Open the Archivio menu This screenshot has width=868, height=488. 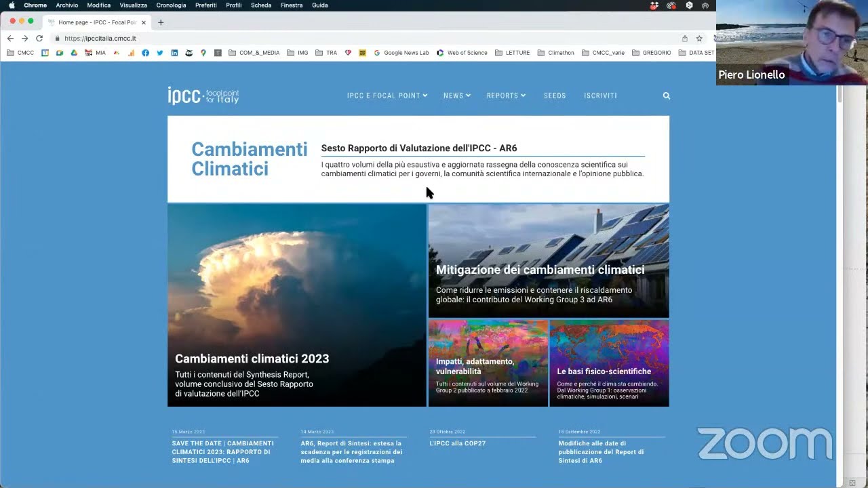coord(67,5)
